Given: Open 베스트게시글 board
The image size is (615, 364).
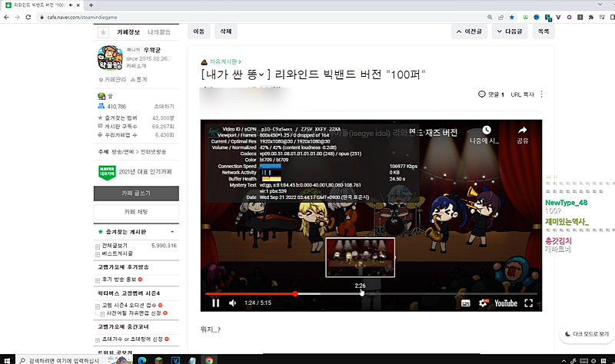Looking at the screenshot, I should point(118,253).
